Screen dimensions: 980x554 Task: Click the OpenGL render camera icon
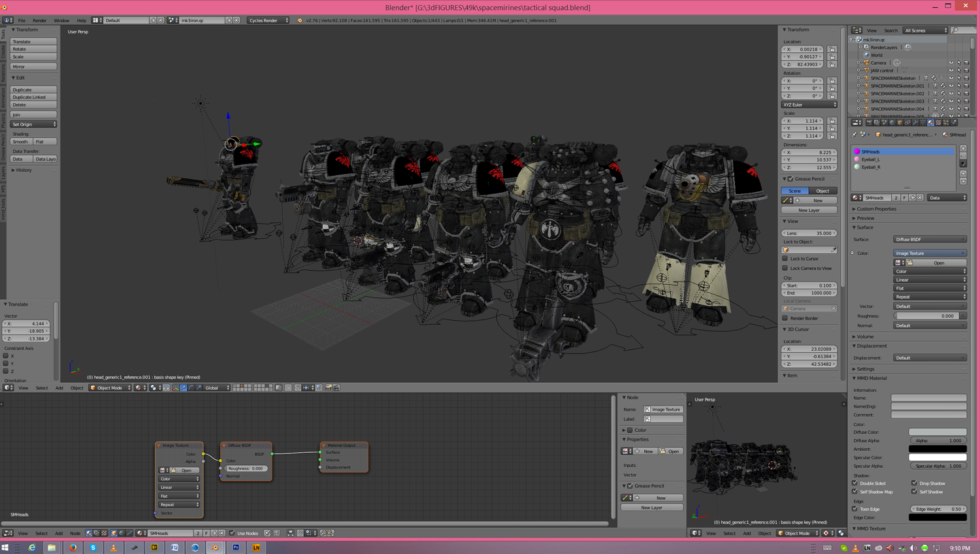coord(328,388)
